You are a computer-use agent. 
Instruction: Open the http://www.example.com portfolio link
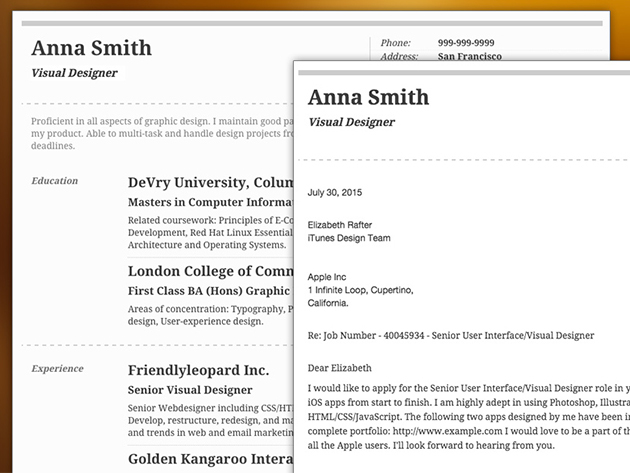(x=447, y=431)
